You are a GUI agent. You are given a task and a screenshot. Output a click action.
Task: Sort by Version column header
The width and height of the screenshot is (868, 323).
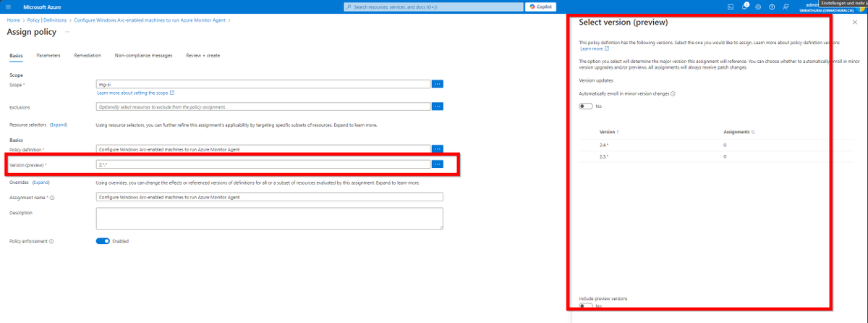click(609, 133)
